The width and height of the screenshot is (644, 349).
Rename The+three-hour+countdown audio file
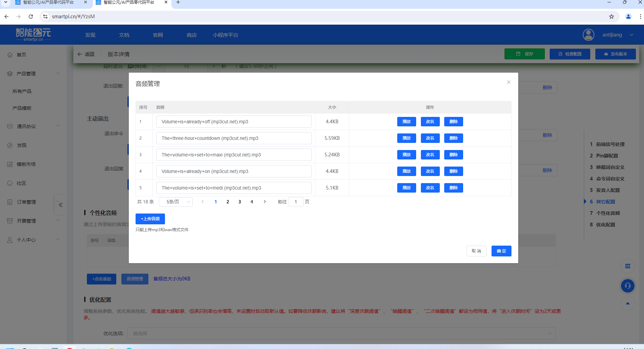430,138
